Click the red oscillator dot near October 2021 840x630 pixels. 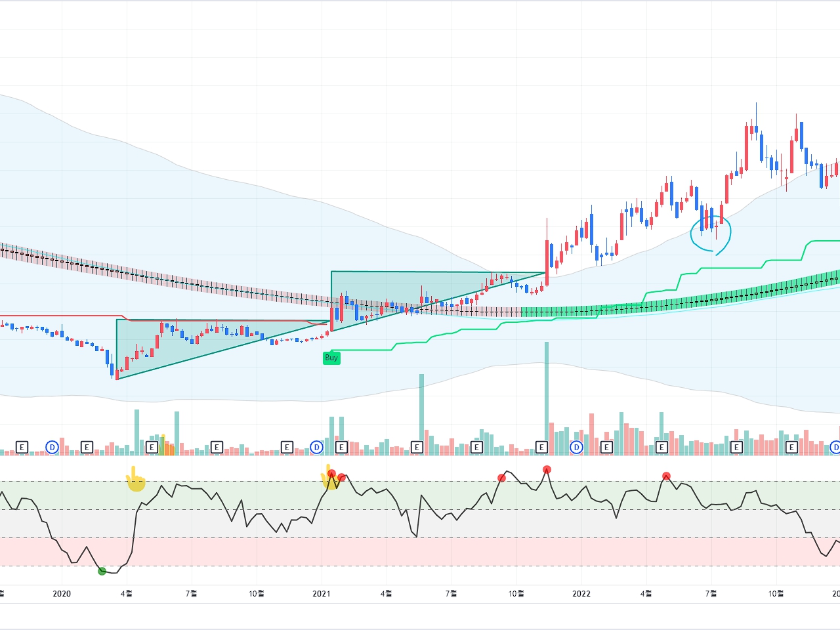tap(502, 478)
